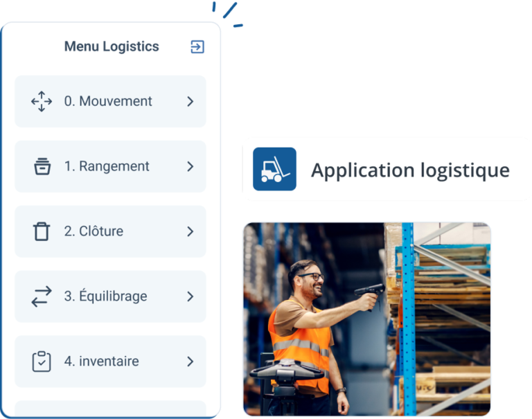Expand the 3. Équilibrage chevron arrow
The height and width of the screenshot is (419, 532).
[x=190, y=296]
